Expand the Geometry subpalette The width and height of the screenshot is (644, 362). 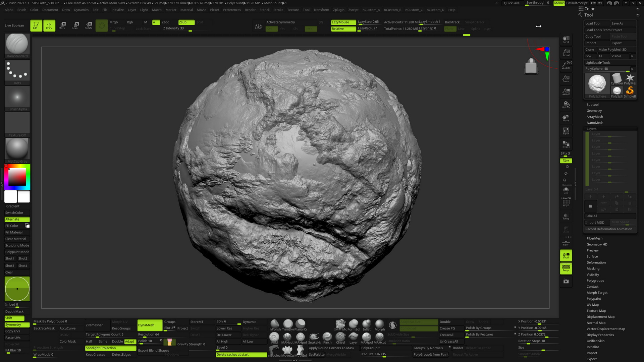594,111
